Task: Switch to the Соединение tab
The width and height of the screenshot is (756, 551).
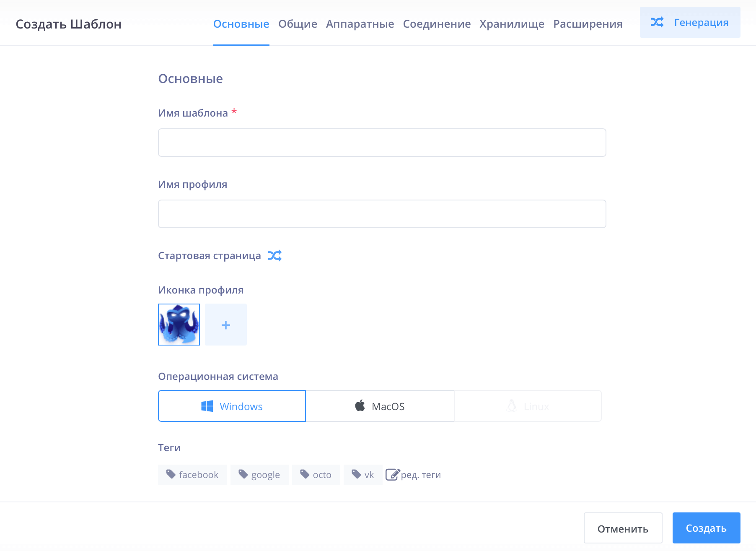Action: (437, 24)
